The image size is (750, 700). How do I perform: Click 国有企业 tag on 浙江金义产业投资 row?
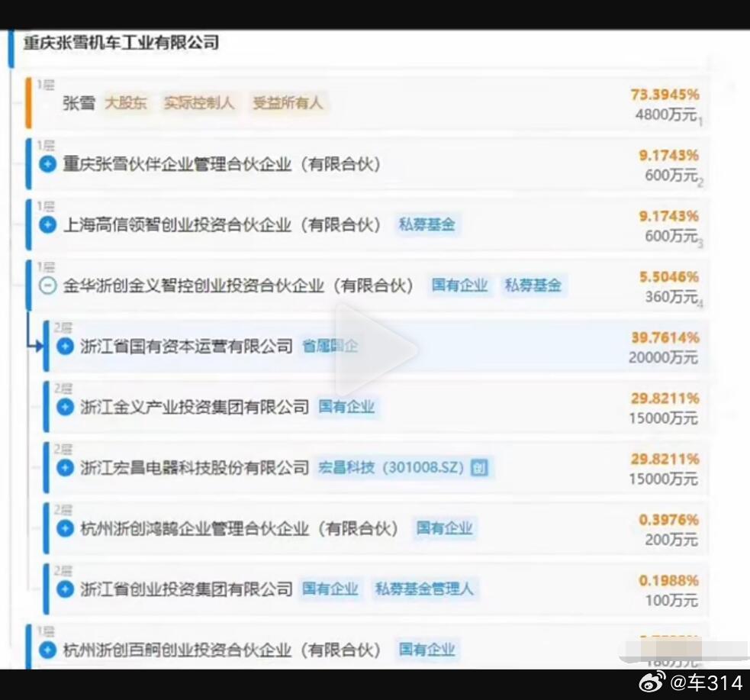tap(346, 407)
